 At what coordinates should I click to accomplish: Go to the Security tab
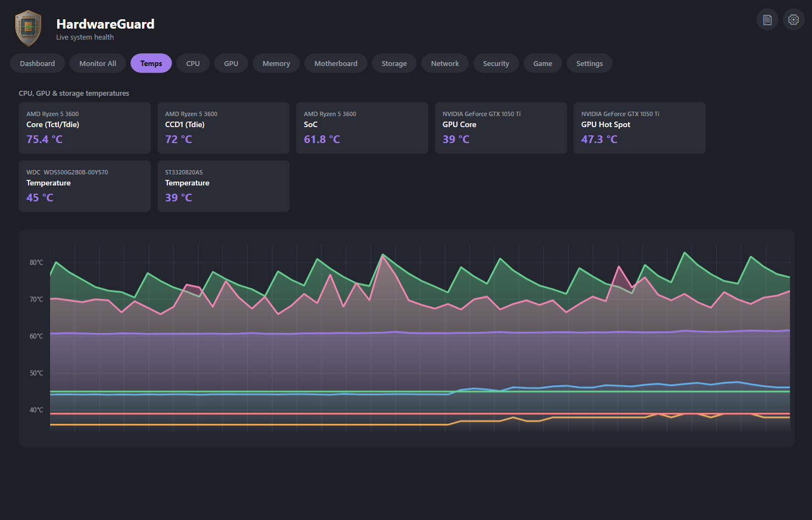point(496,63)
